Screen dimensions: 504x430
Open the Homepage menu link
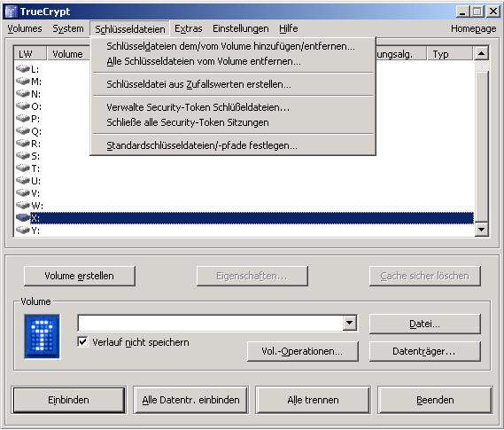point(474,28)
